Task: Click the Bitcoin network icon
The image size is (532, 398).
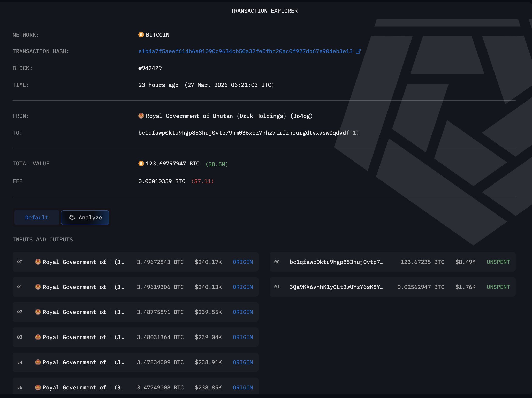Action: point(141,35)
